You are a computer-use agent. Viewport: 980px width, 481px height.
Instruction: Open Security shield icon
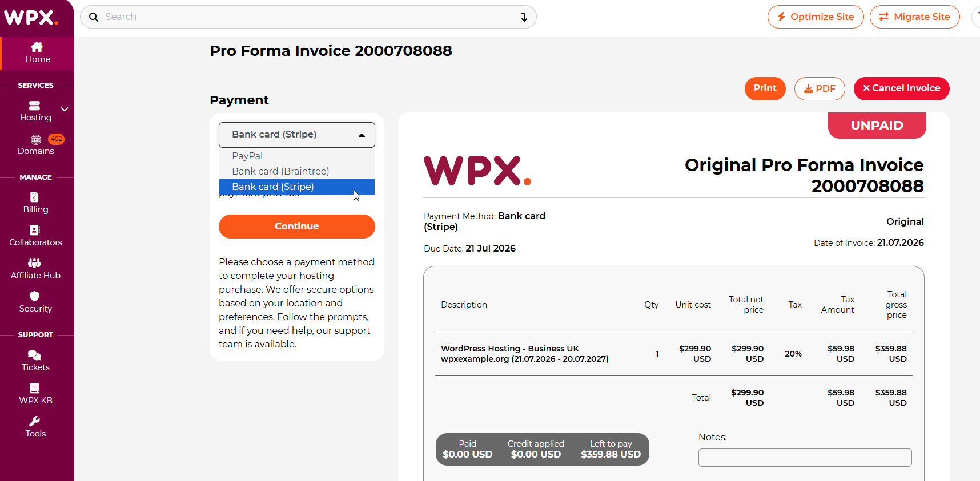pos(35,296)
